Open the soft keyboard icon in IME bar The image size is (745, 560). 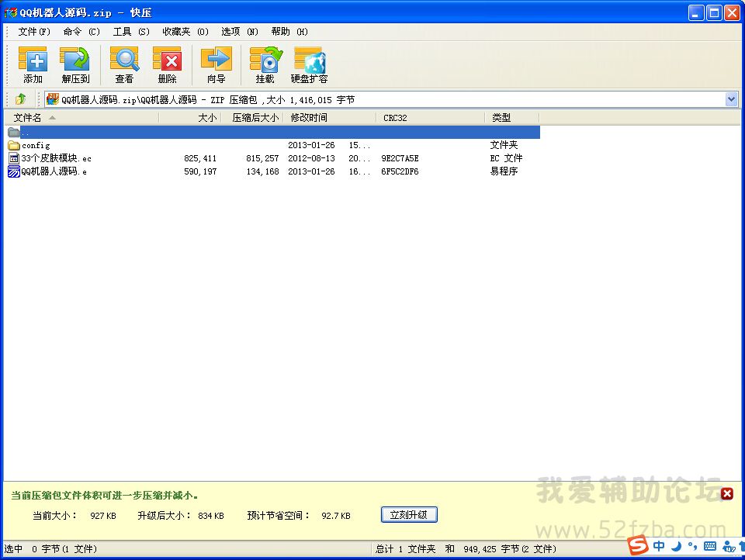click(x=710, y=546)
